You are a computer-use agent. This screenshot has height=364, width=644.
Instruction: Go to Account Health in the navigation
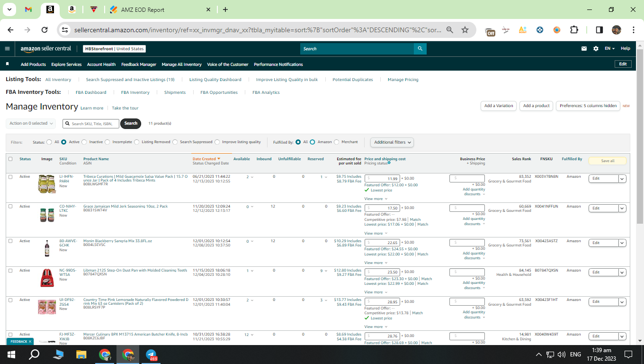click(x=101, y=64)
